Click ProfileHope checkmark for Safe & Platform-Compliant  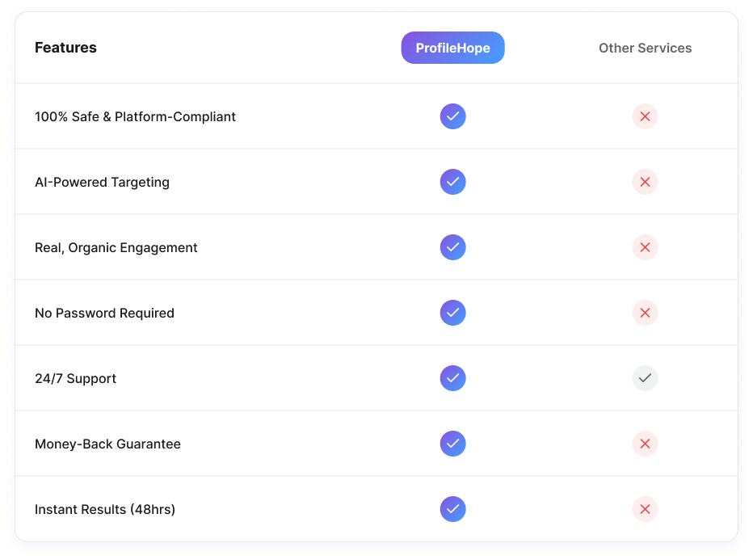tap(452, 116)
